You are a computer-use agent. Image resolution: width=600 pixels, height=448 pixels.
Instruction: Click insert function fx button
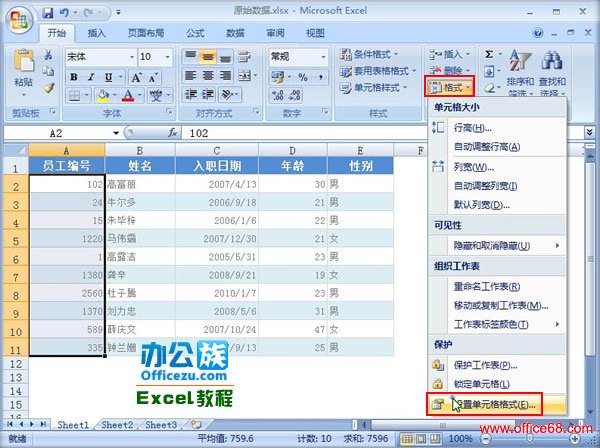pyautogui.click(x=173, y=133)
